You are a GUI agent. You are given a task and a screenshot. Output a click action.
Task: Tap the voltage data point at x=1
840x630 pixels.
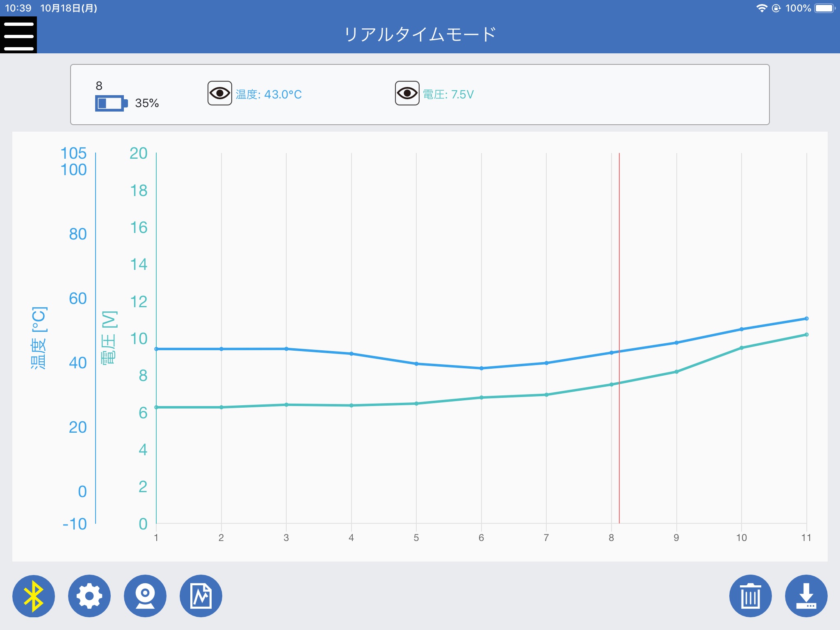click(x=156, y=407)
